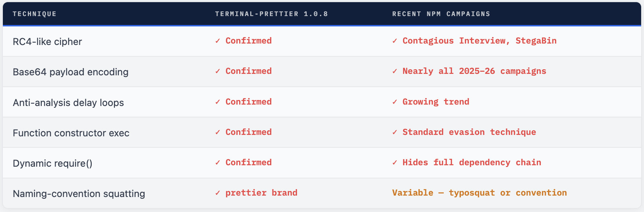This screenshot has height=212, width=644.
Task: Click the Variable — typosquat or convention text
Action: coord(479,193)
